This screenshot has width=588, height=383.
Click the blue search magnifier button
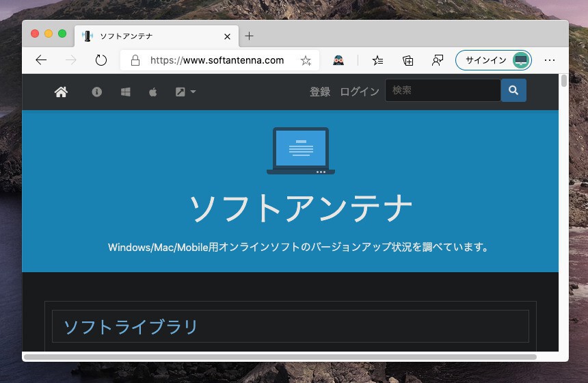pos(513,90)
